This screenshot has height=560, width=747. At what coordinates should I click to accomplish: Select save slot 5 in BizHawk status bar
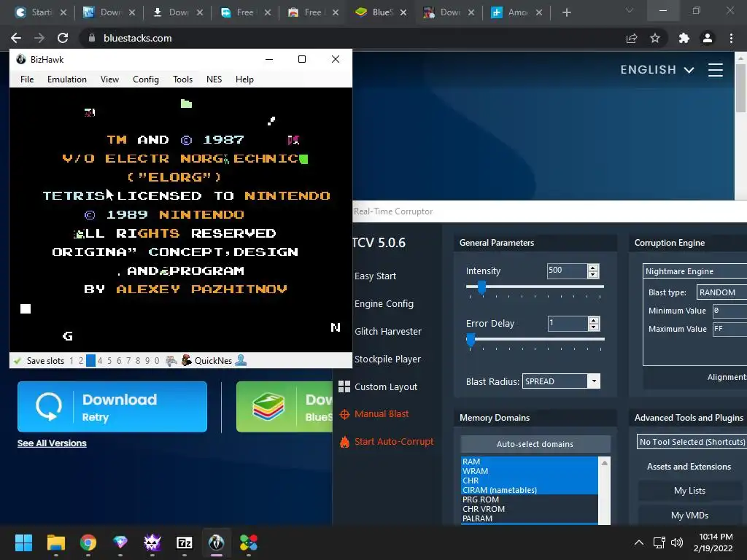click(109, 360)
